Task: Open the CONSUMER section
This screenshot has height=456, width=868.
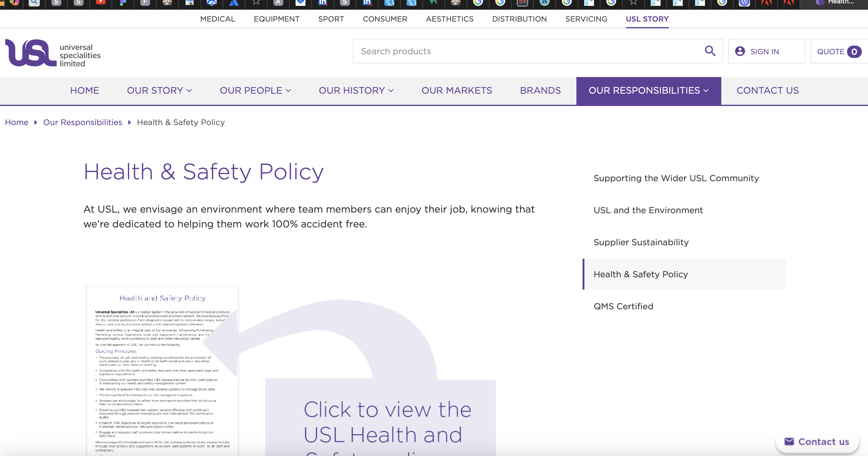Action: [385, 19]
